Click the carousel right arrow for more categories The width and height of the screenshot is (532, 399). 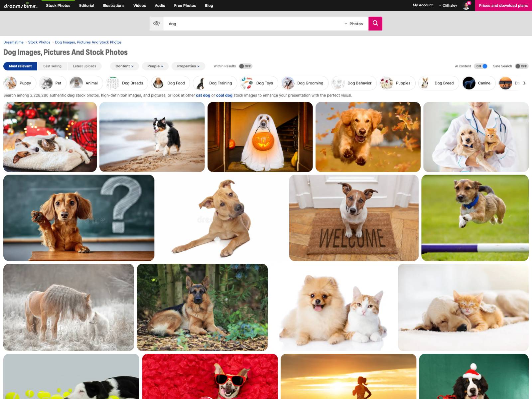tap(524, 83)
